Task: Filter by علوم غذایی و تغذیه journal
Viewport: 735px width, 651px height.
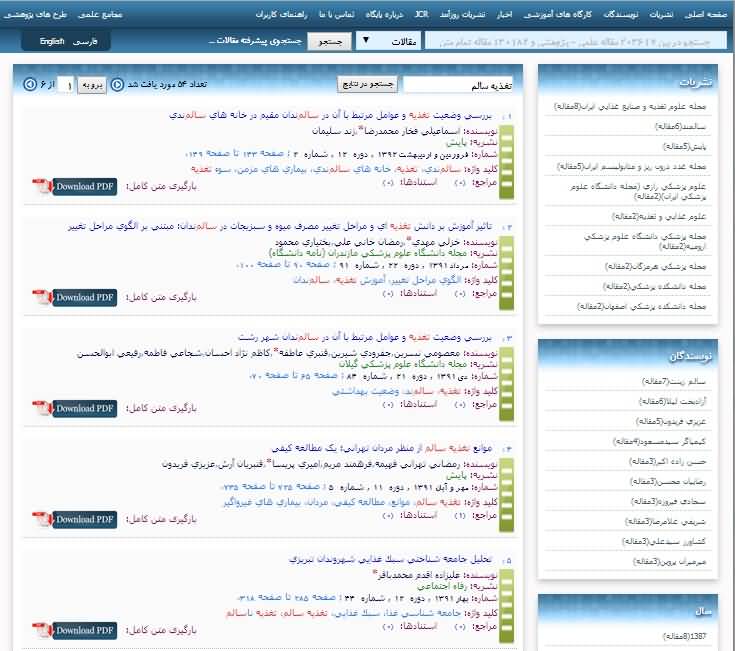Action: pyautogui.click(x=659, y=217)
